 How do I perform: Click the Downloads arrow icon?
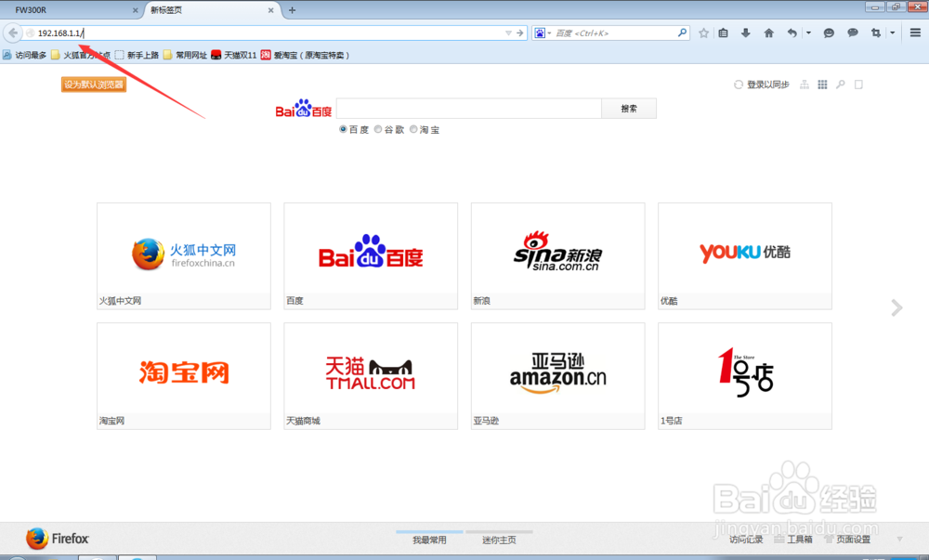tap(746, 33)
